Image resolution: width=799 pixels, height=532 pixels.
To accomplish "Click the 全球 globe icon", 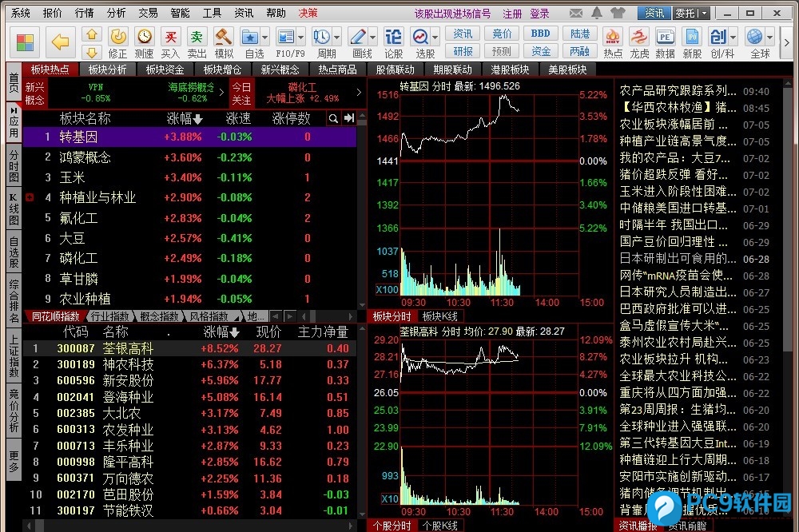I will click(x=755, y=43).
